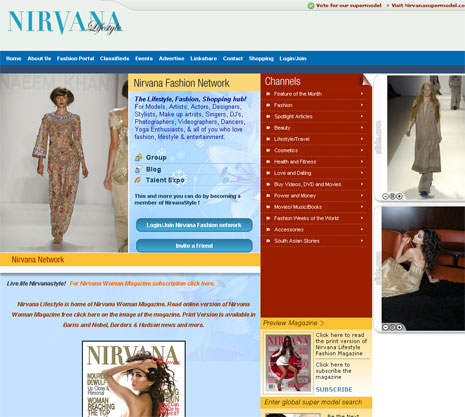Screen dimensions: 465x417
Task: Click the Blog icon beside Blog
Action: pos(139,169)
